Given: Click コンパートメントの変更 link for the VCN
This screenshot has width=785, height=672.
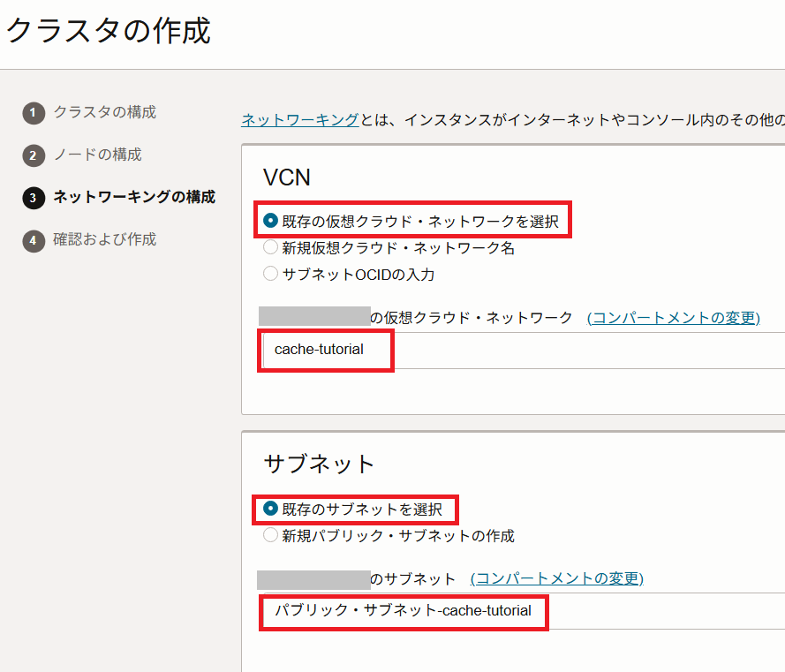Looking at the screenshot, I should (673, 318).
